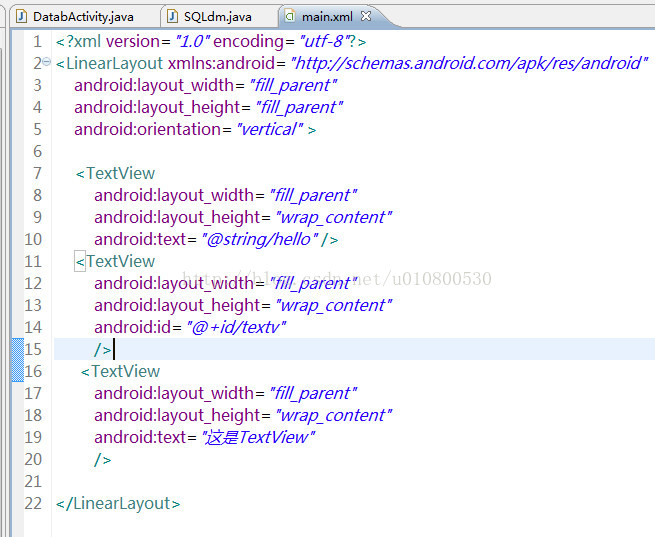Click the "wrap_content" value on line 13
Screen dimensions: 655x537
point(333,306)
